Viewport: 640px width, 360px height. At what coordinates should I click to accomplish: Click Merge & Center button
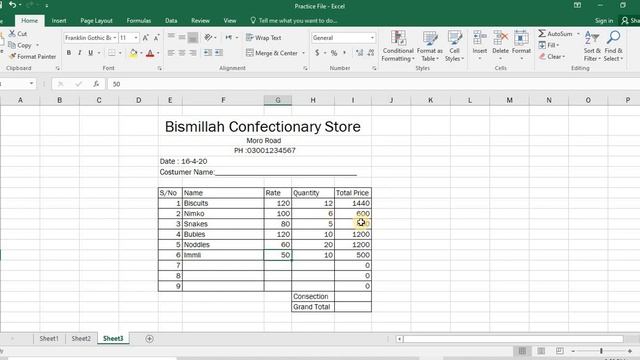click(272, 53)
